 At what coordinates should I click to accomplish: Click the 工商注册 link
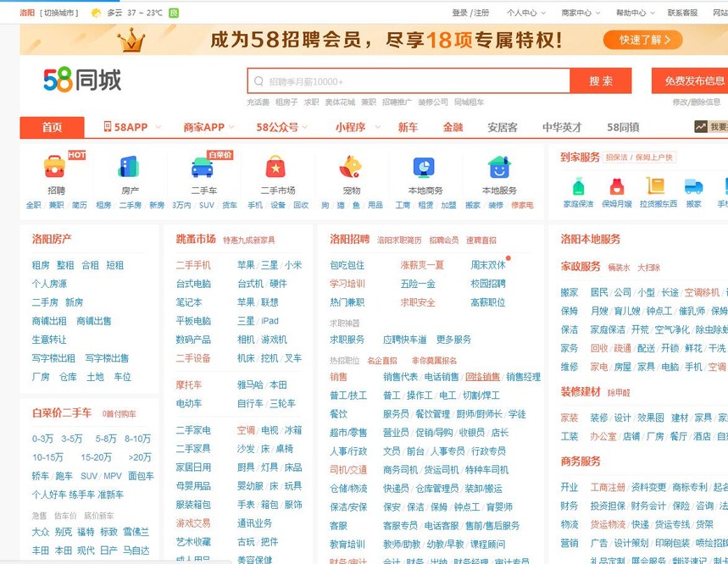pos(608,487)
